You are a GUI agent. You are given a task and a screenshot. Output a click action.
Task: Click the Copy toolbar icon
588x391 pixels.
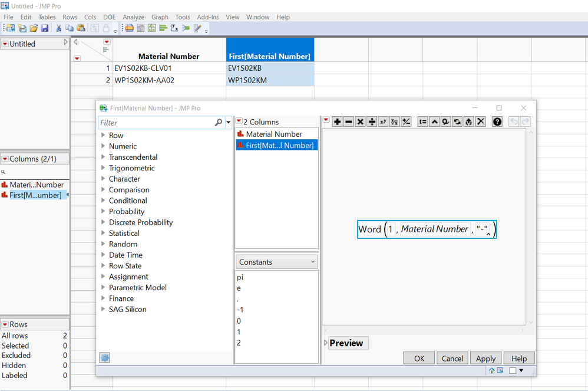coord(70,28)
